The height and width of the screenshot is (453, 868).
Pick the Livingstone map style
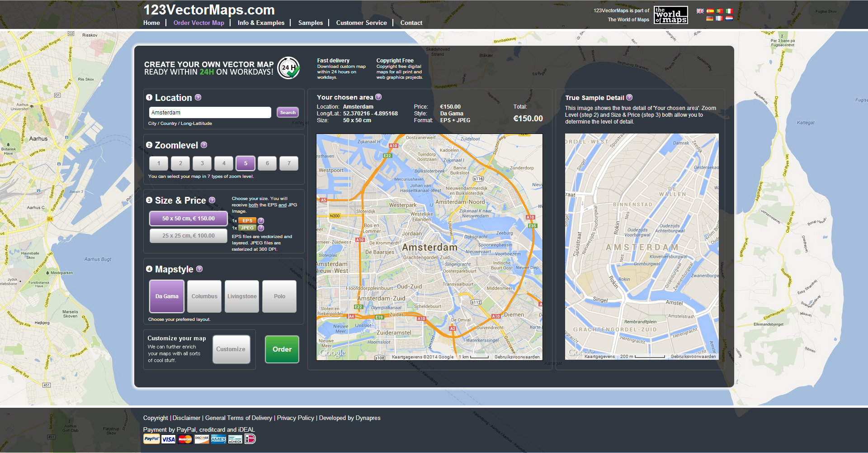point(242,296)
